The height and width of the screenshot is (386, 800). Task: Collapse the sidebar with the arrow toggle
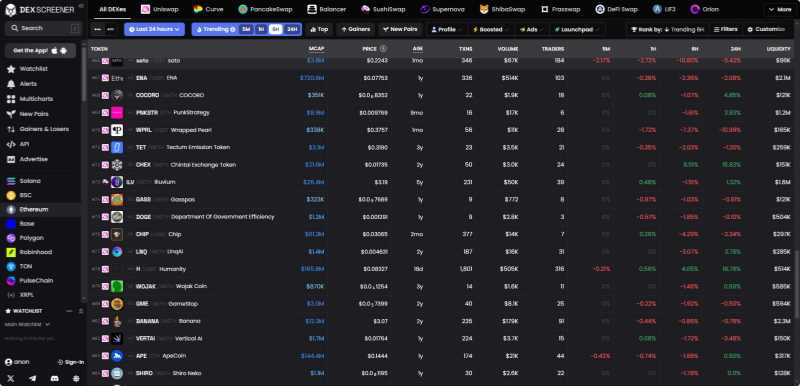[x=81, y=6]
